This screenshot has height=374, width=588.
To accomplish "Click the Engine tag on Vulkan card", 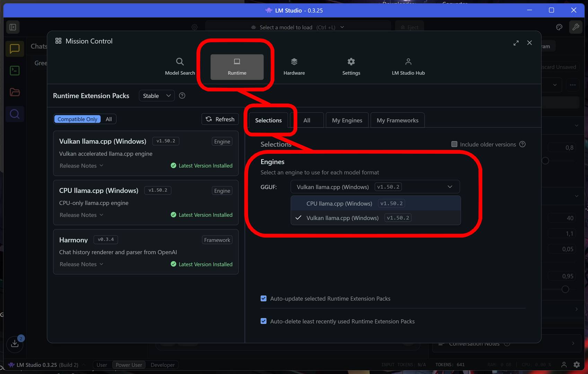I will (222, 141).
